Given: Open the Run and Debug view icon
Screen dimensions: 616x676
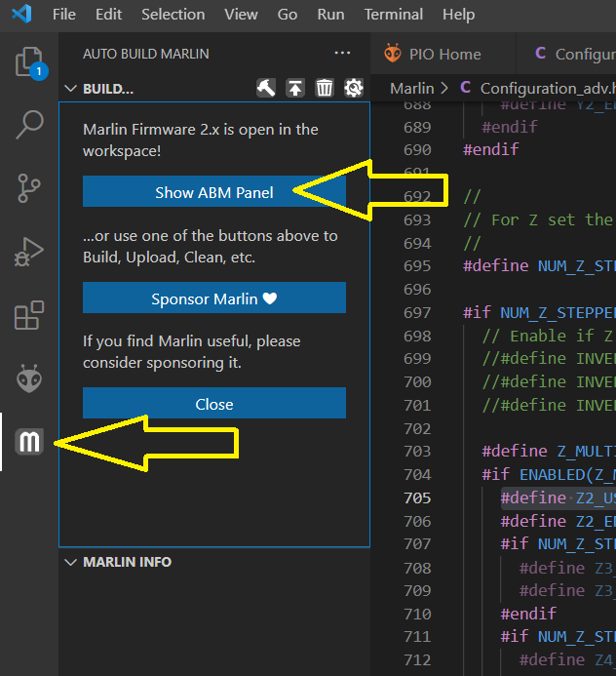Looking at the screenshot, I should 29,252.
